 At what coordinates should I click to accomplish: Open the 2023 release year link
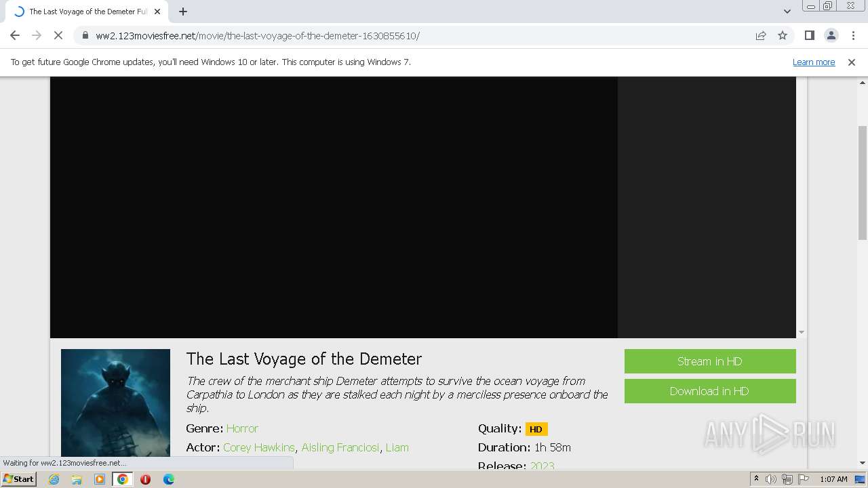pos(542,466)
